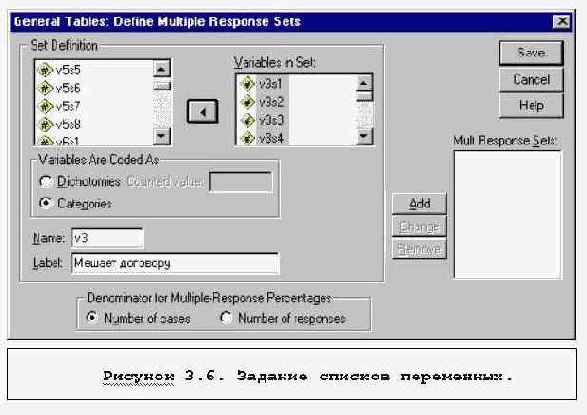Click the Name field containing v3

pyautogui.click(x=107, y=238)
